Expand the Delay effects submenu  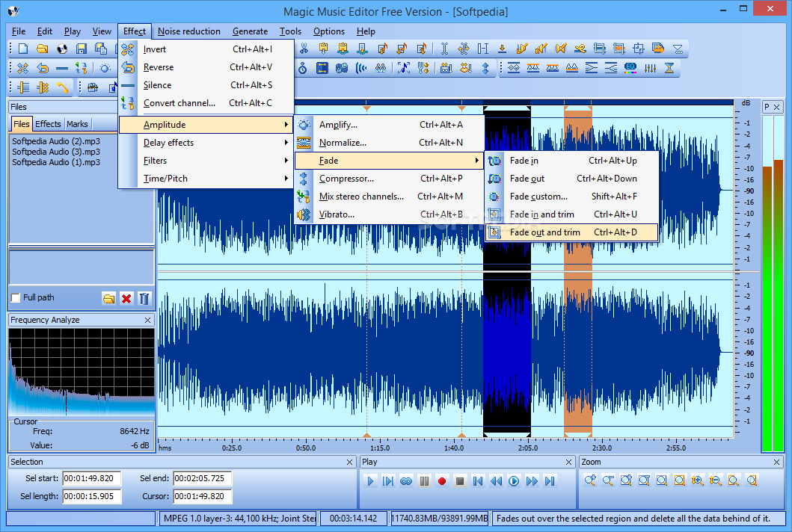(x=206, y=143)
